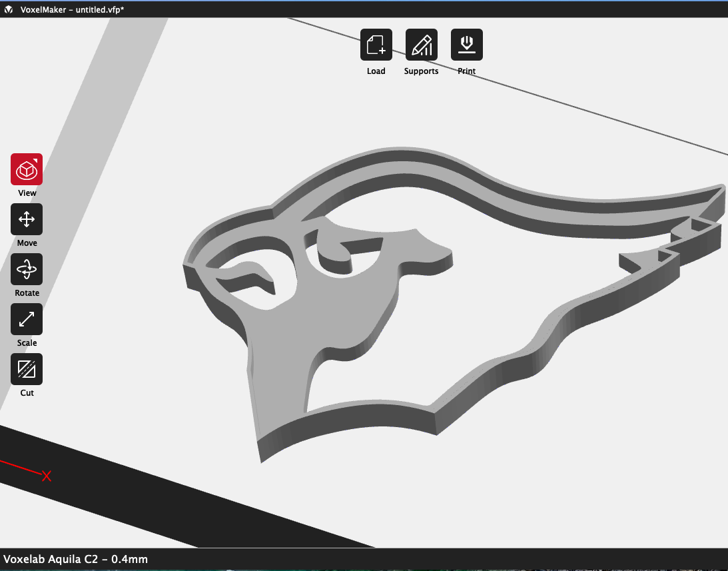Click the Supports label text
This screenshot has height=571, width=728.
[x=421, y=71]
